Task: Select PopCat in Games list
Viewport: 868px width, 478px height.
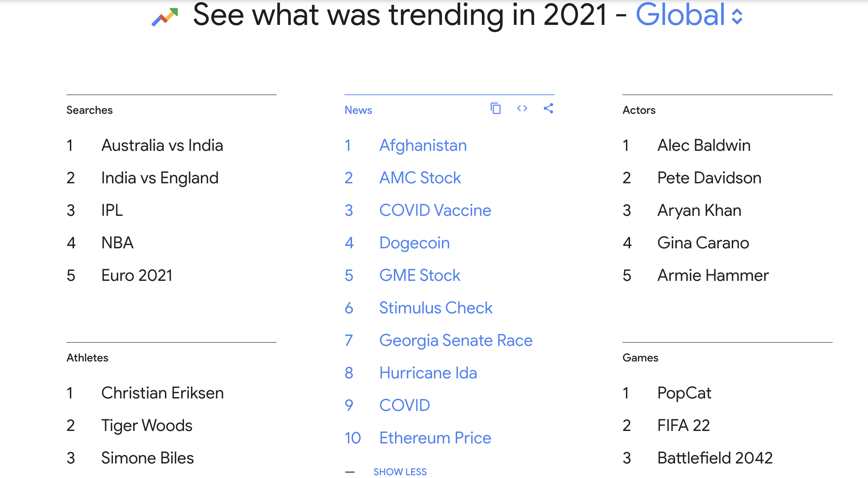Action: tap(684, 393)
